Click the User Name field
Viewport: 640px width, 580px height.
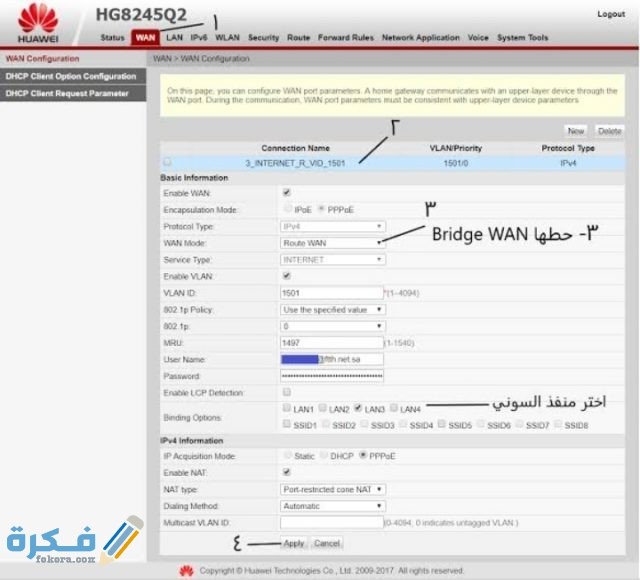(x=332, y=359)
